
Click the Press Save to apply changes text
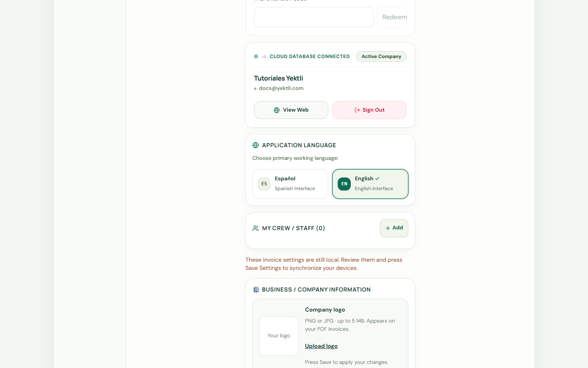(347, 362)
